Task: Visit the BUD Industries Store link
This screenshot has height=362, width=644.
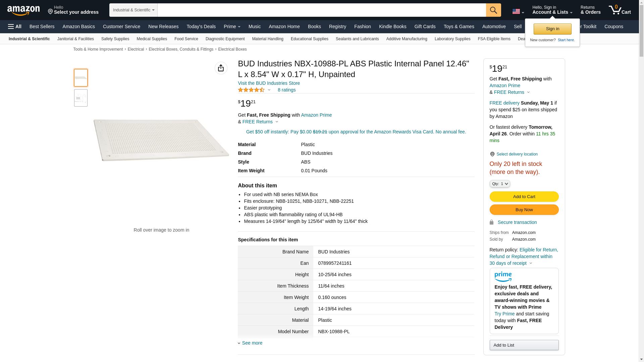Action: (269, 83)
